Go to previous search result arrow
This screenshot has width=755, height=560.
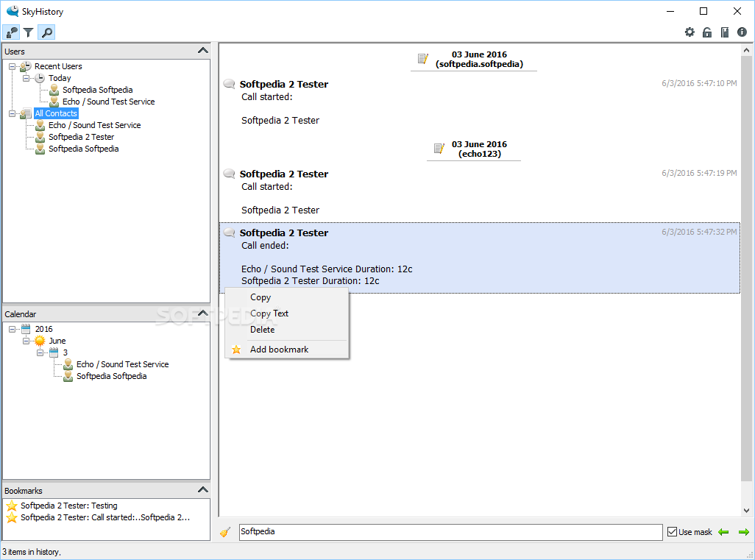723,532
